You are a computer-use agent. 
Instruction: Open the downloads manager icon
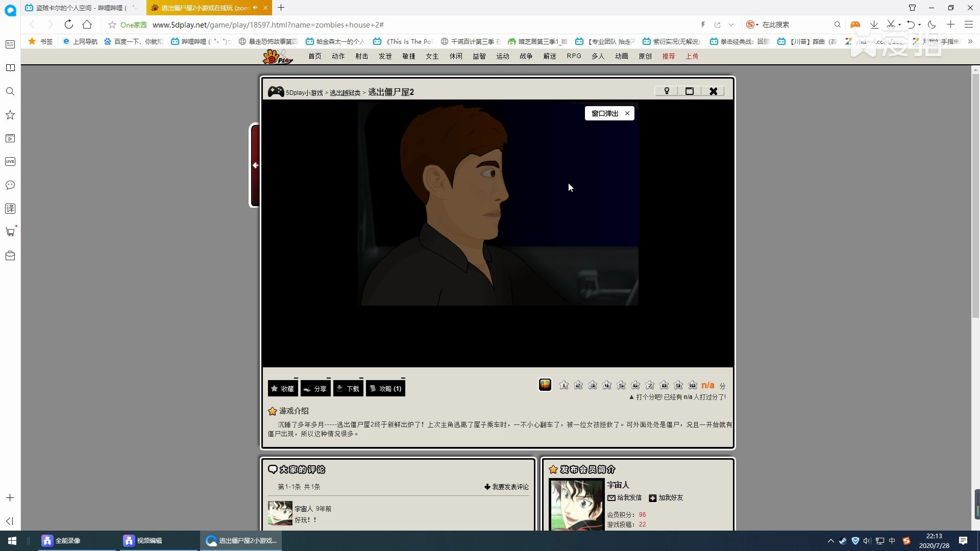coord(874,24)
